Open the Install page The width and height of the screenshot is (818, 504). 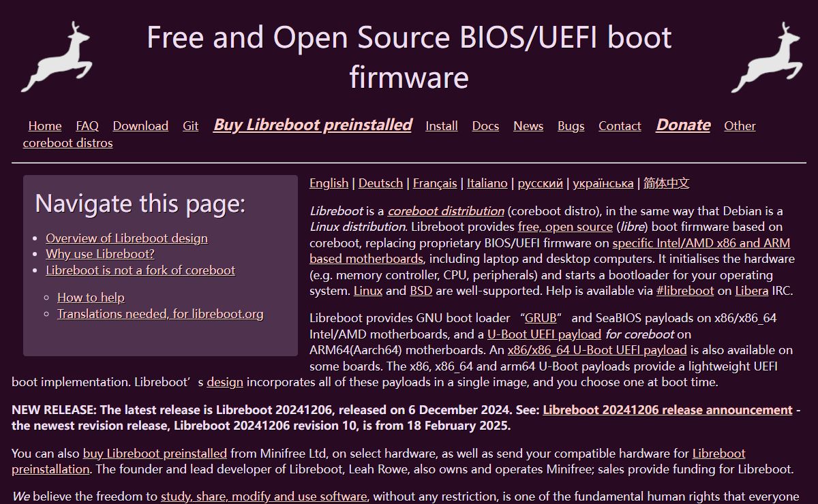pos(442,126)
